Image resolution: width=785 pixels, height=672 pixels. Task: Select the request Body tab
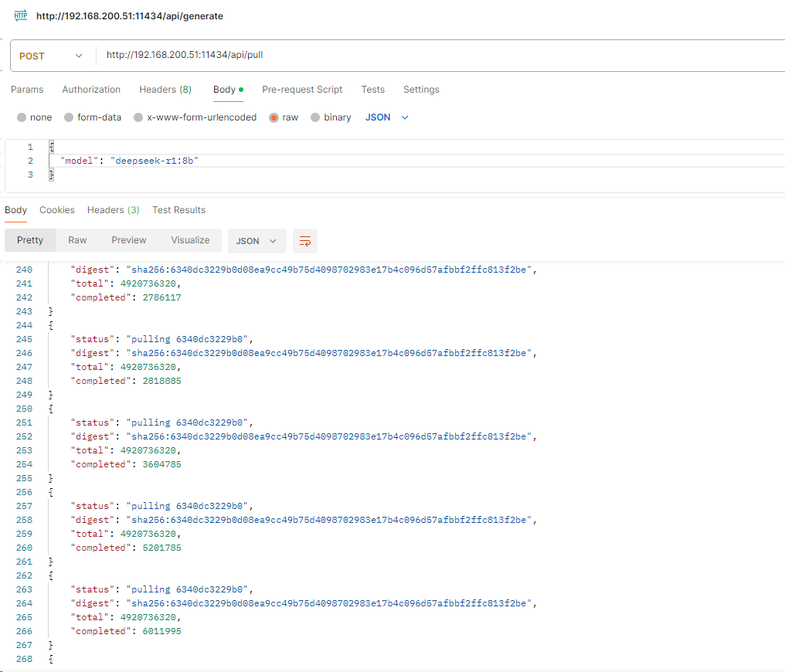(228, 90)
